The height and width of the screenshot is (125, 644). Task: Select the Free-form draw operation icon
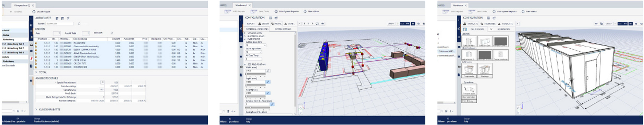click(x=469, y=89)
